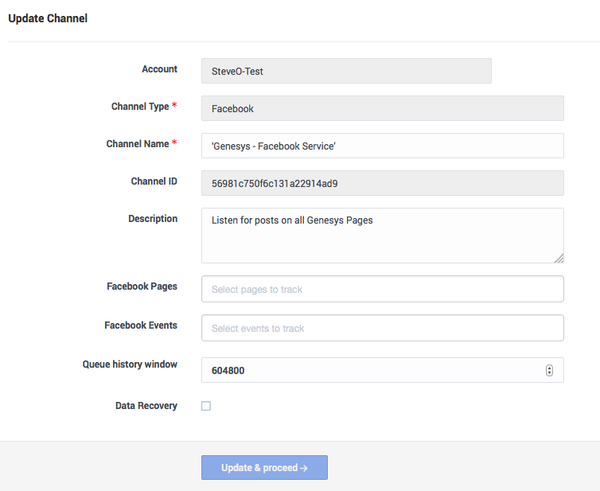This screenshot has width=600, height=491.
Task: Click the Queue history window label
Action: (130, 364)
